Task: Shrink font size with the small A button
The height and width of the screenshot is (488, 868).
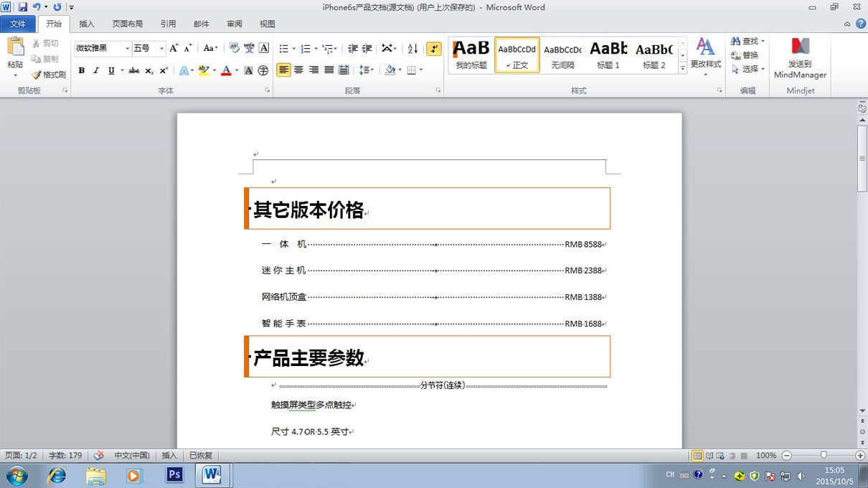Action: (x=188, y=48)
